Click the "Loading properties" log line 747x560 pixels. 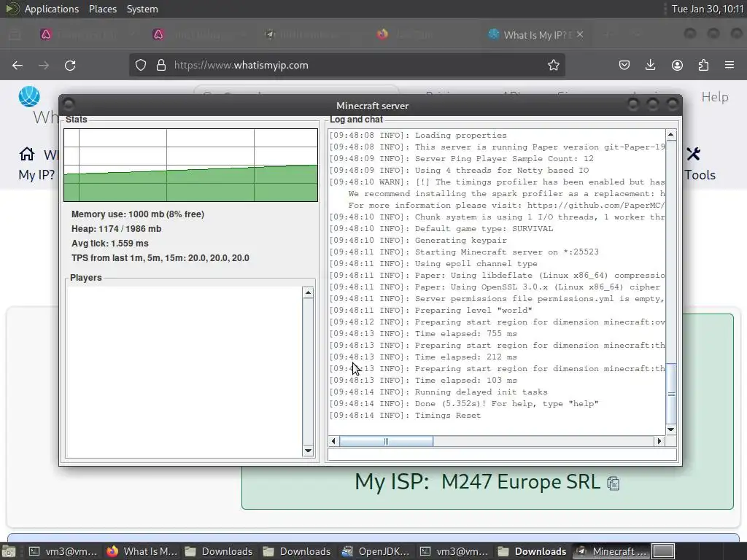tap(418, 135)
